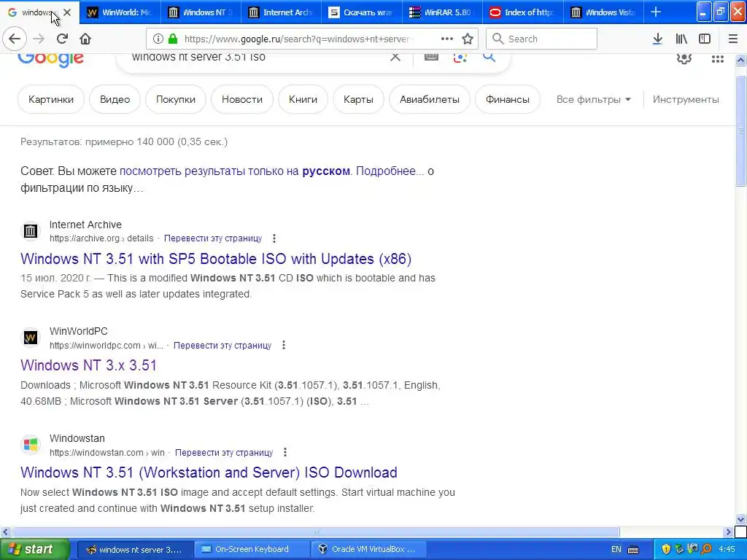Viewport: 747px width, 560px height.
Task: Filter results by Новости
Action: (242, 99)
